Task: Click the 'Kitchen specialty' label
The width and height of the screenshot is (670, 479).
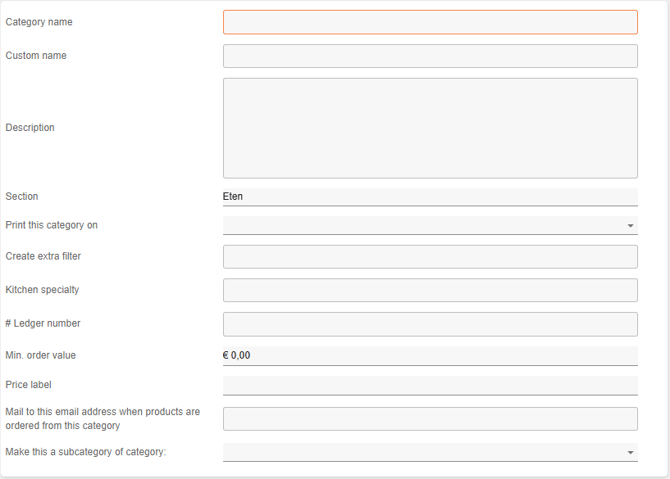Action: [42, 290]
